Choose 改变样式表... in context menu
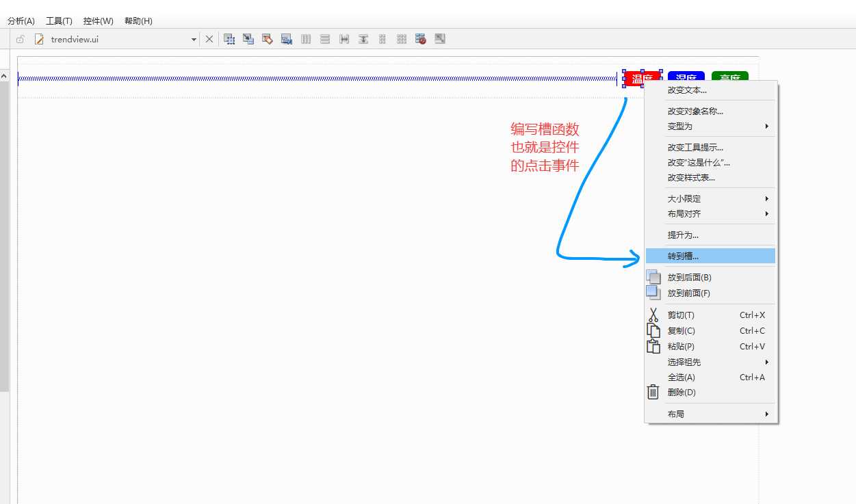The width and height of the screenshot is (856, 504). 711,177
